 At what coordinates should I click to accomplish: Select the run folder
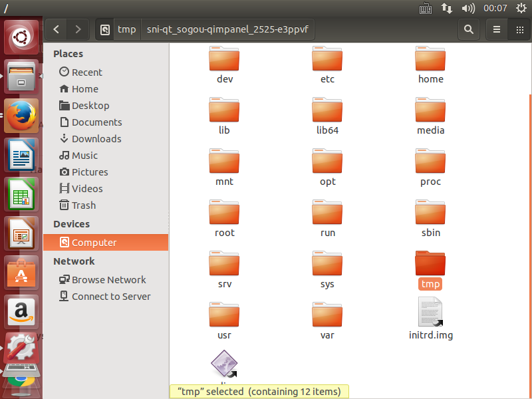(327, 219)
